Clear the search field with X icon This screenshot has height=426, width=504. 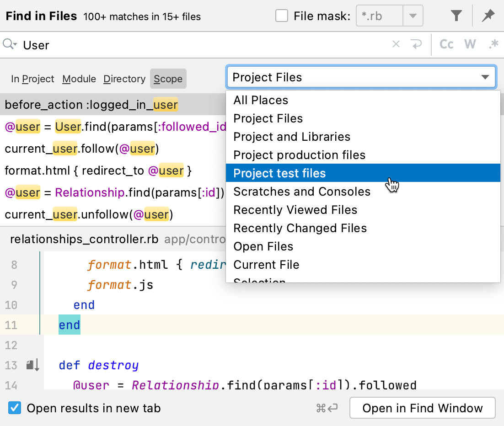(x=396, y=44)
